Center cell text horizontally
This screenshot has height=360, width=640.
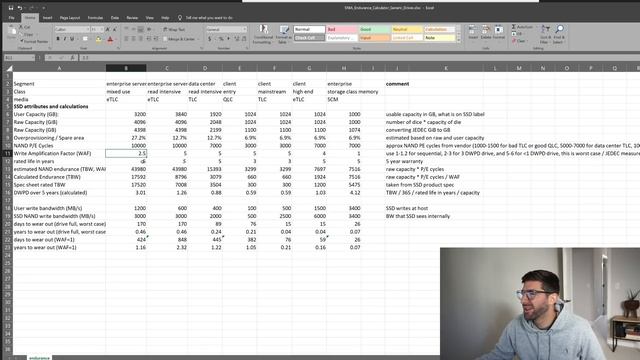tap(133, 39)
